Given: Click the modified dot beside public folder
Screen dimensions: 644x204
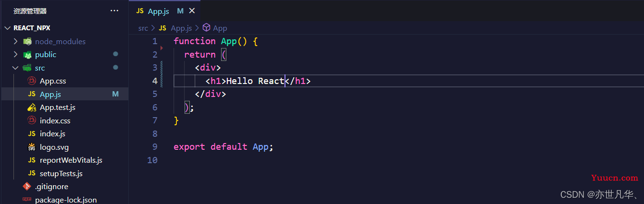Looking at the screenshot, I should (x=115, y=54).
